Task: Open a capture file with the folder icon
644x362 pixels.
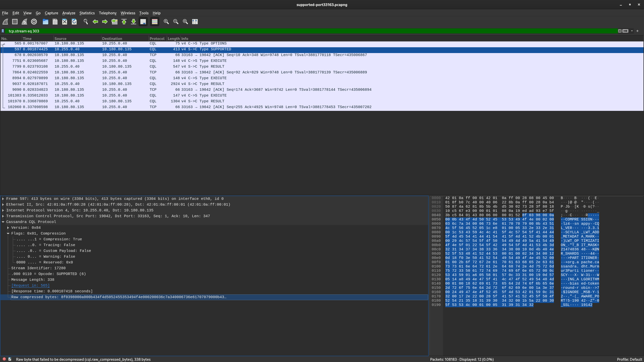Action: 46,22
